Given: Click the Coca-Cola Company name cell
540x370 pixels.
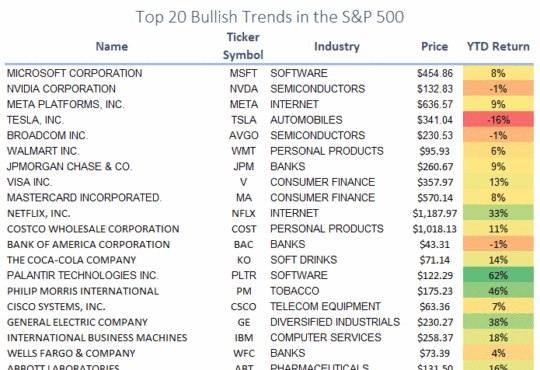Looking at the screenshot, I should 71,260.
